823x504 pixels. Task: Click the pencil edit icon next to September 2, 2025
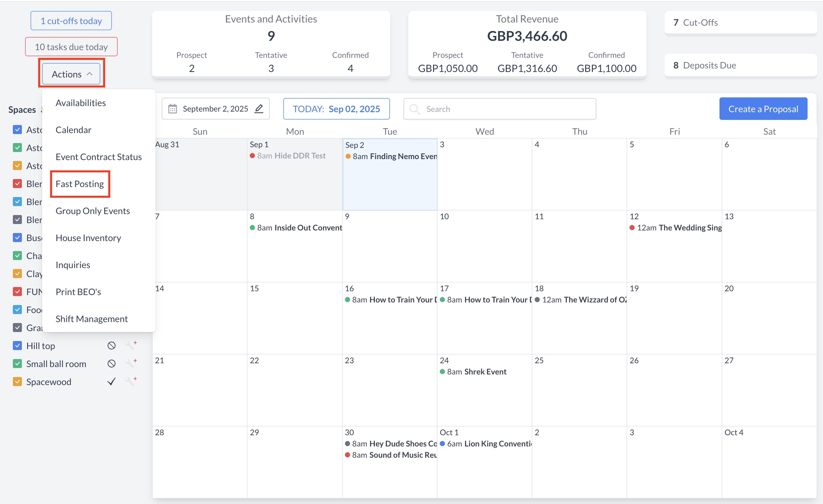[259, 109]
